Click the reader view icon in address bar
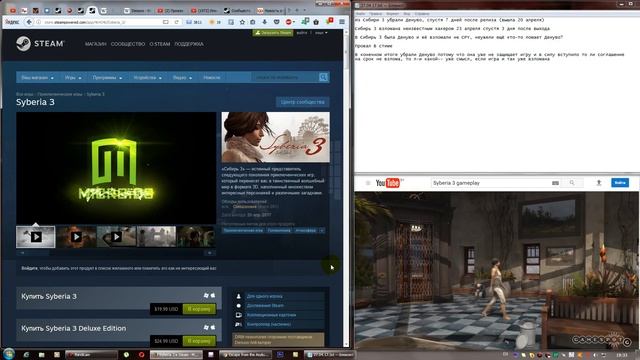640x360 pixels. point(166,22)
